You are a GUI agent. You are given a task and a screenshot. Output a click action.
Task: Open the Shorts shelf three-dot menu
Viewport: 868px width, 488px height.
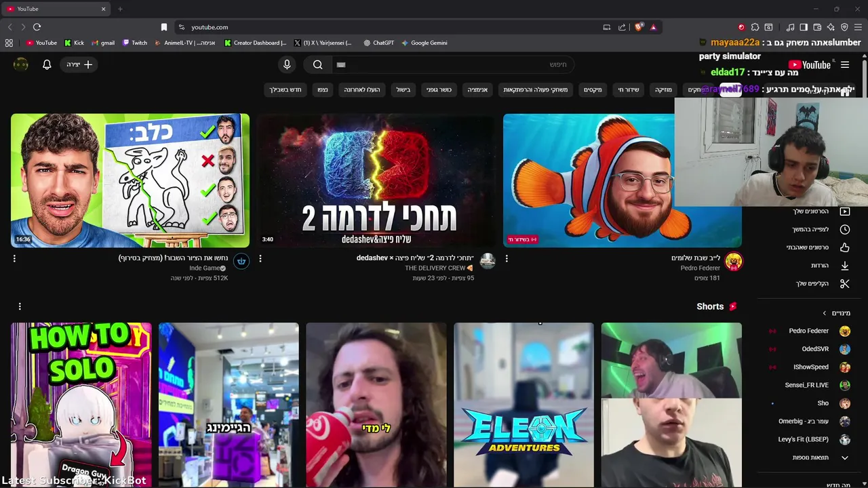(x=20, y=306)
